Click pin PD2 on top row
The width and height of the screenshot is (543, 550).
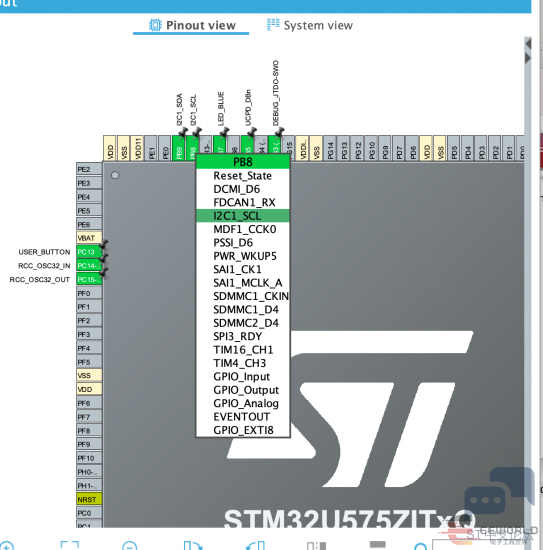[x=495, y=148]
